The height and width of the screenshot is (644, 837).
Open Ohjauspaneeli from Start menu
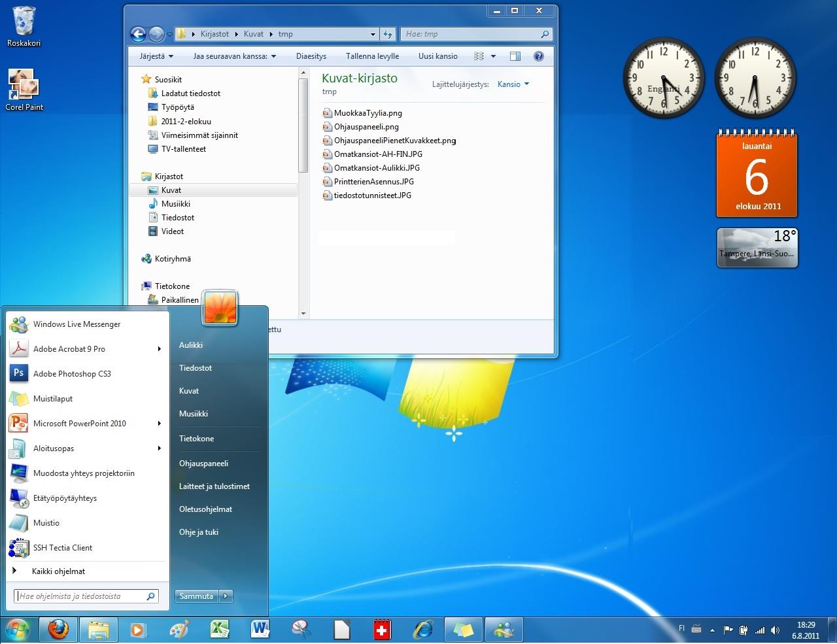pyautogui.click(x=204, y=463)
